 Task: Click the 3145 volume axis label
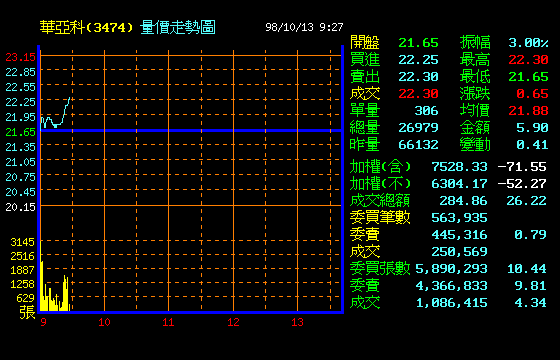[x=22, y=242]
